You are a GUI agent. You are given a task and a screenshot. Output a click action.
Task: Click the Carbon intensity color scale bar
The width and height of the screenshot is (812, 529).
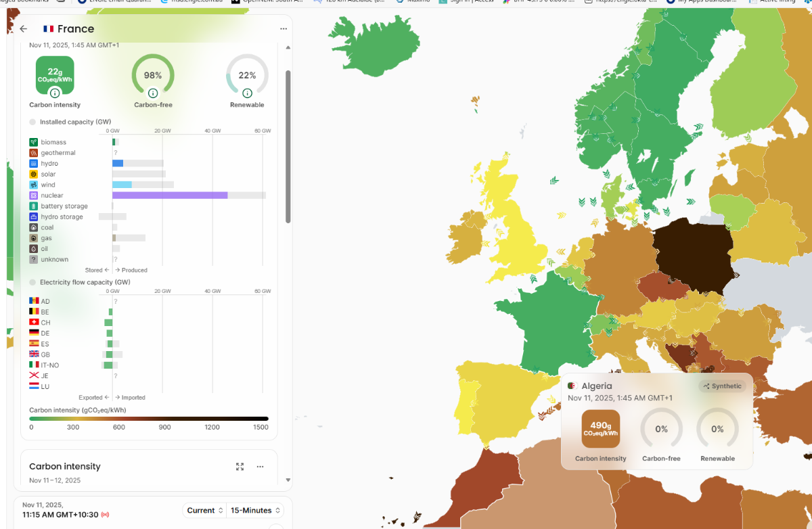coord(149,419)
